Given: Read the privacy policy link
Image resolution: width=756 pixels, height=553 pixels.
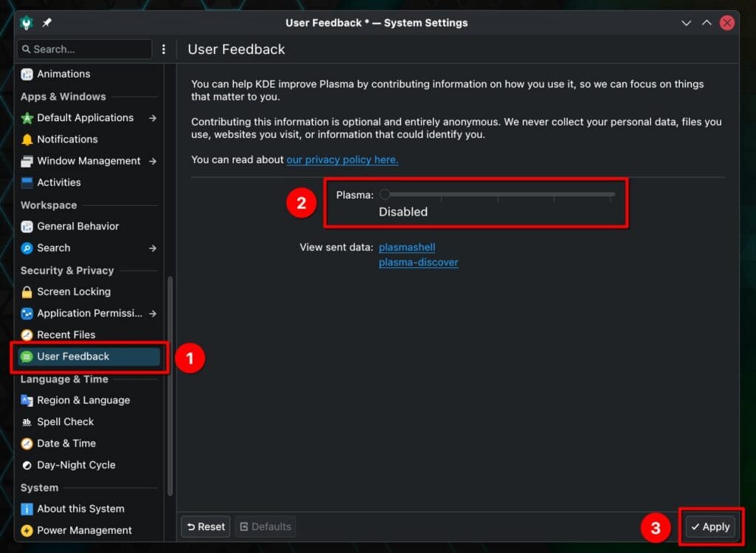Looking at the screenshot, I should tap(342, 159).
